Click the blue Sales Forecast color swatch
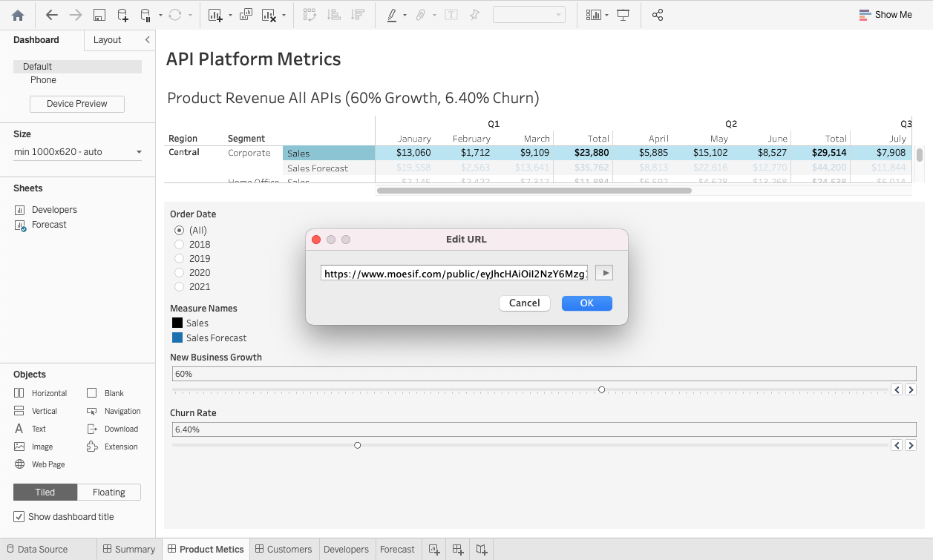This screenshot has height=560, width=933. (177, 337)
